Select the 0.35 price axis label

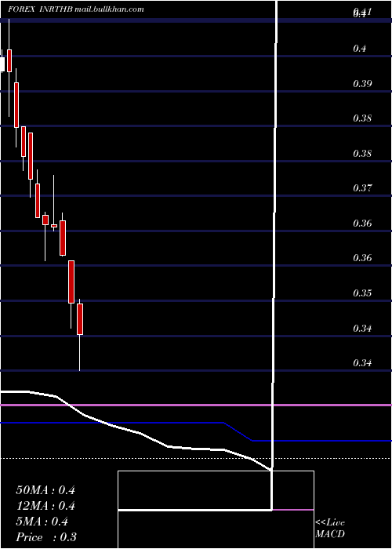coord(362,293)
